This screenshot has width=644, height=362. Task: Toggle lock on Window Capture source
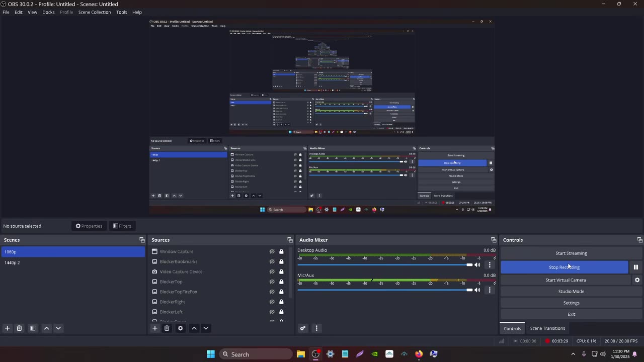[281, 251]
